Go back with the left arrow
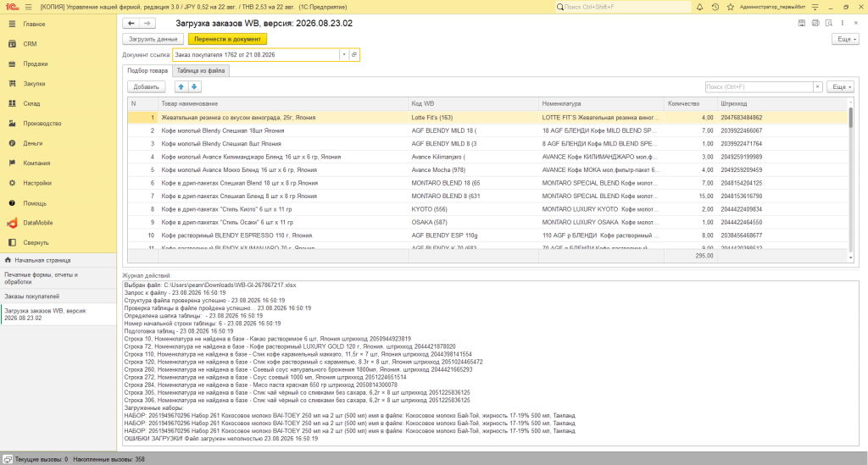 tap(131, 23)
